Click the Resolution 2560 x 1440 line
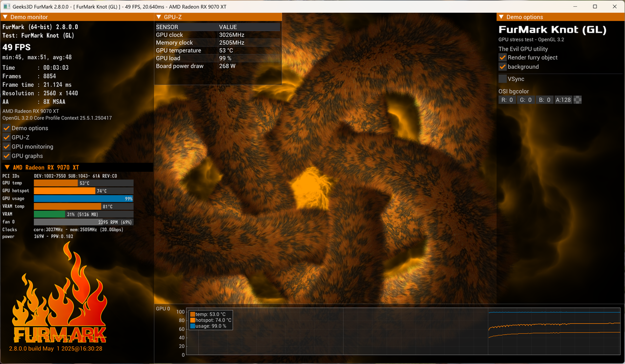The image size is (625, 364). coord(40,93)
